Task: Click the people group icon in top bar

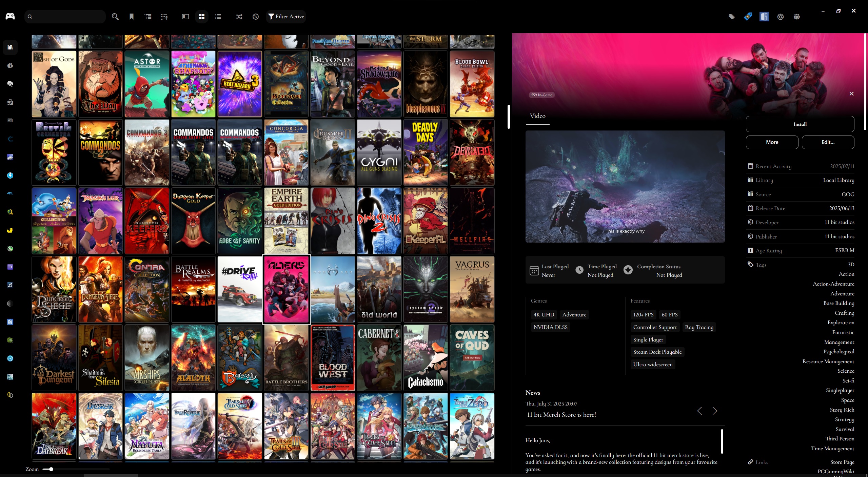Action: click(797, 17)
